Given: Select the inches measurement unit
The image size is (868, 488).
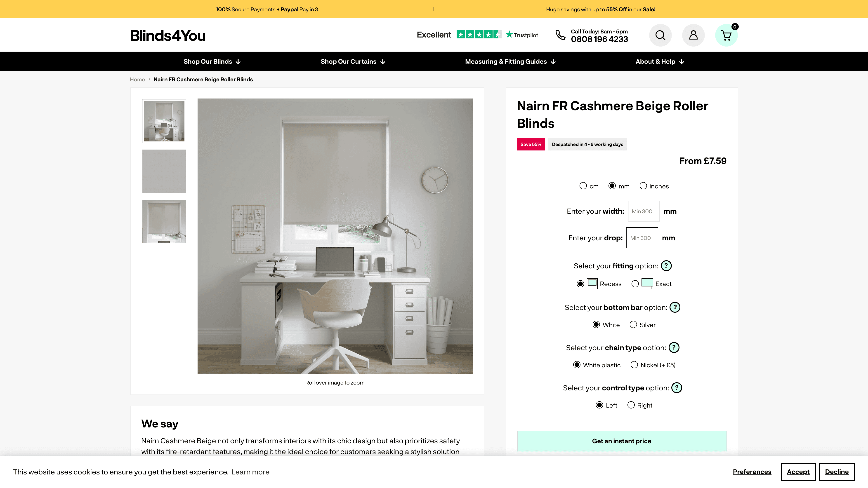Looking at the screenshot, I should coord(643,186).
